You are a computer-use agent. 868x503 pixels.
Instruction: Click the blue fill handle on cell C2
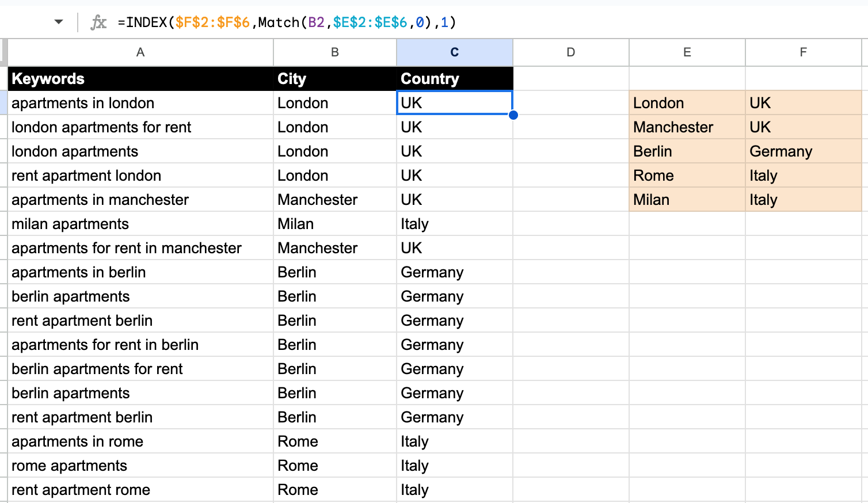[x=512, y=115]
